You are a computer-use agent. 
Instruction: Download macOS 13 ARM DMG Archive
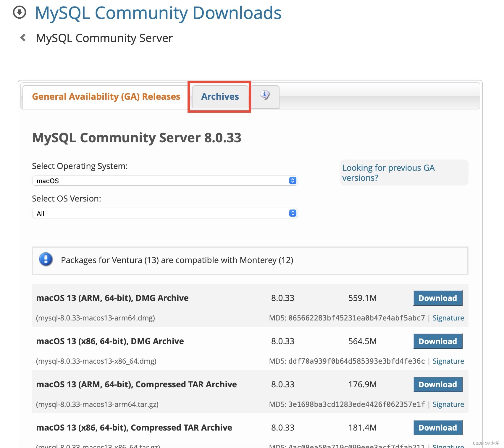438,298
